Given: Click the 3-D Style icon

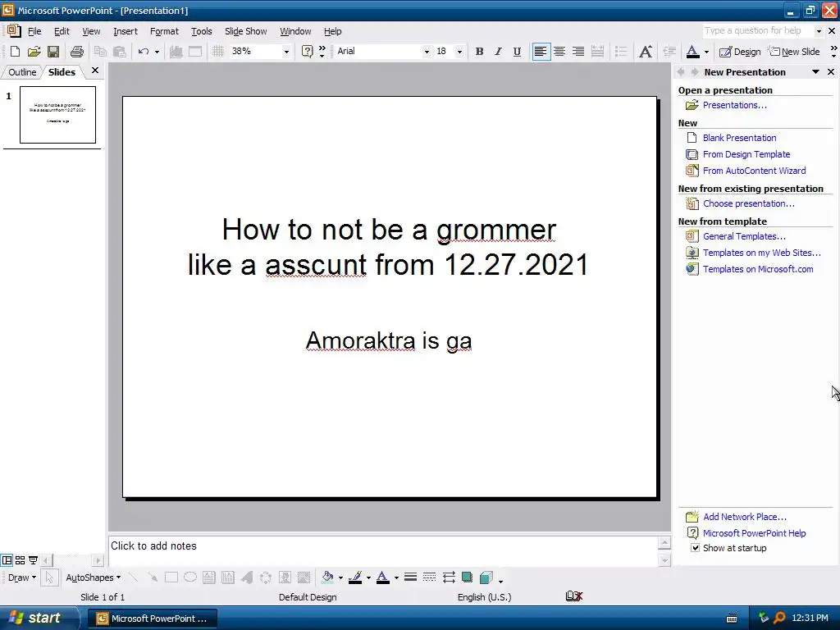Looking at the screenshot, I should (486, 577).
